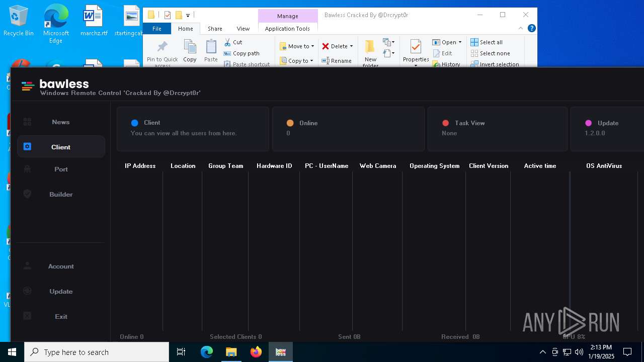Image resolution: width=644 pixels, height=362 pixels.
Task: Open the File tab in Explorer
Action: pyautogui.click(x=157, y=29)
